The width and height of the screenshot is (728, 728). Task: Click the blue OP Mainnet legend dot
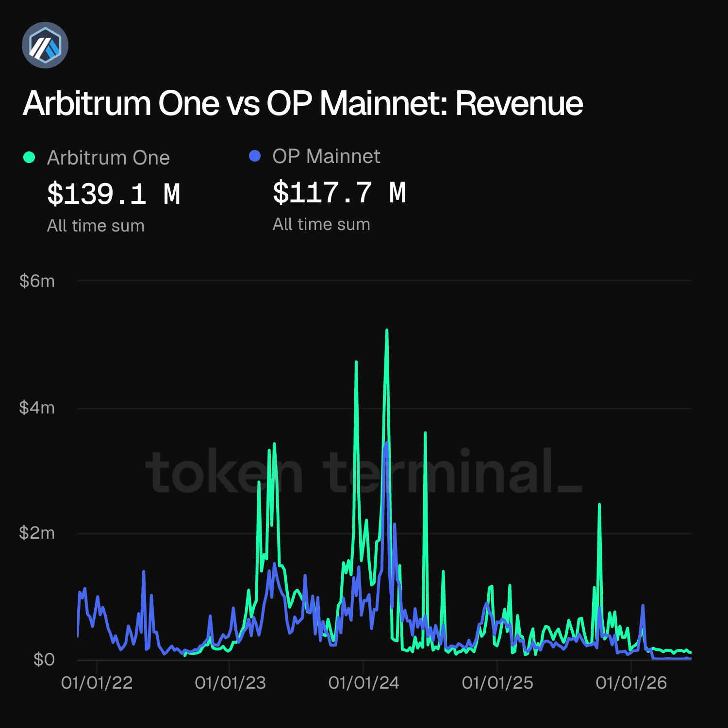click(255, 156)
